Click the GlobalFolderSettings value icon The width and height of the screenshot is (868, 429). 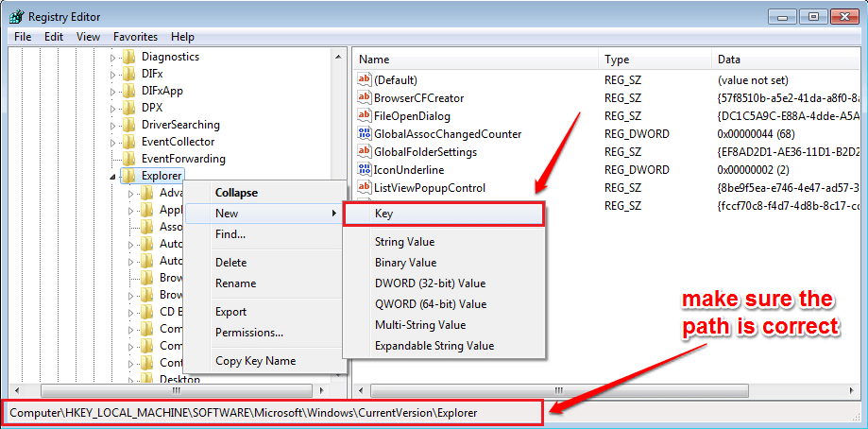365,152
